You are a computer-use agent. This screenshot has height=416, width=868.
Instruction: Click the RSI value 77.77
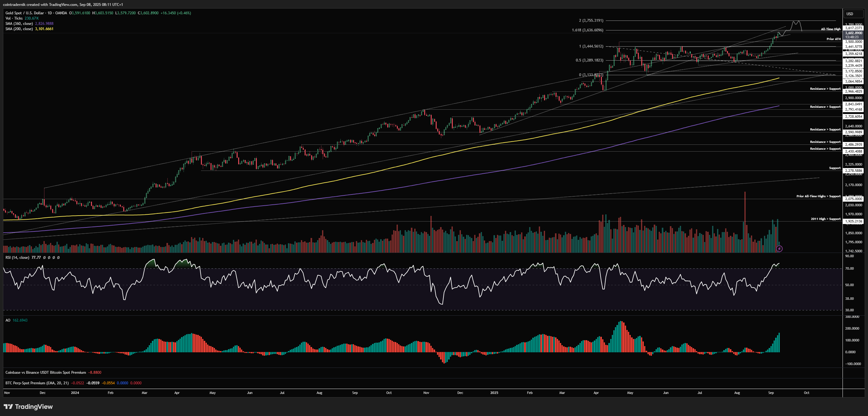(36, 258)
